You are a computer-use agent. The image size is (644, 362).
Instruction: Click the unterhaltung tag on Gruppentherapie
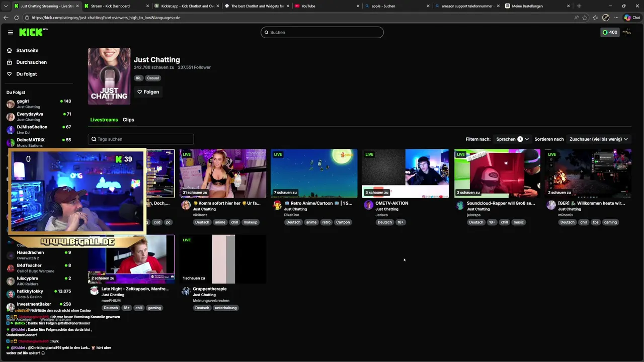pyautogui.click(x=226, y=308)
